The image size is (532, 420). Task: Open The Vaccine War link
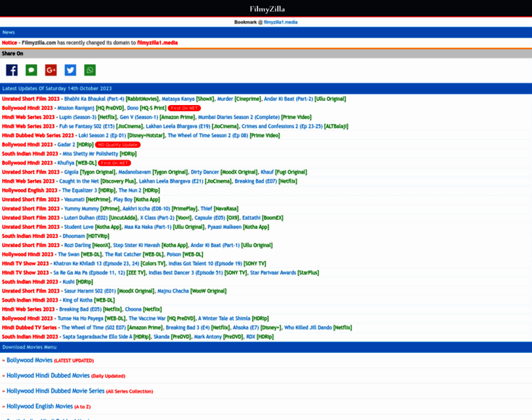[147, 318]
